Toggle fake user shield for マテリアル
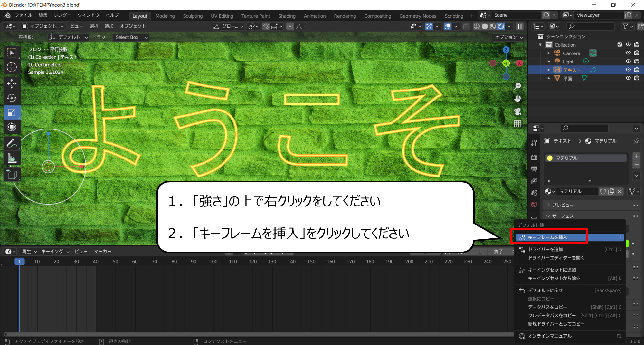The image size is (644, 345). tap(603, 191)
